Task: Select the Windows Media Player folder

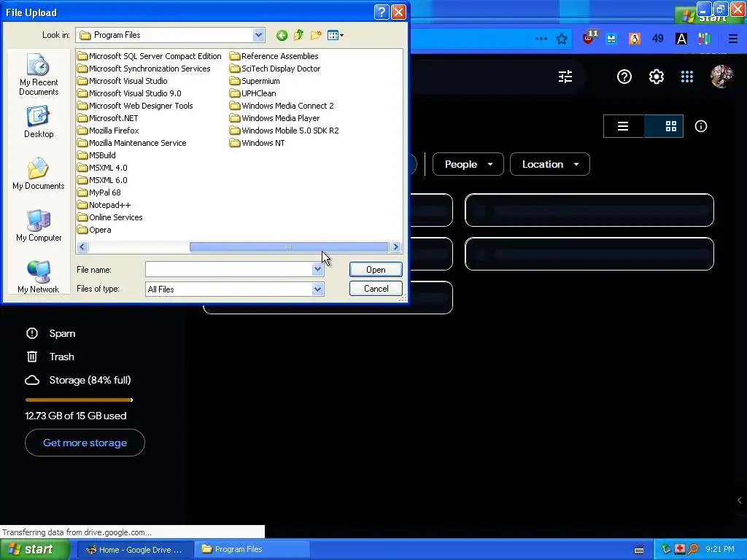Action: coord(274,118)
